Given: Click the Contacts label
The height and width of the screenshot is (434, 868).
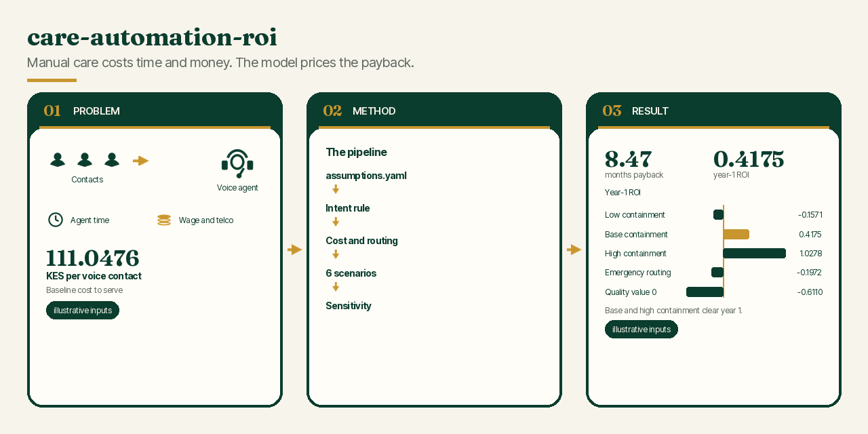Looking at the screenshot, I should click(87, 180).
